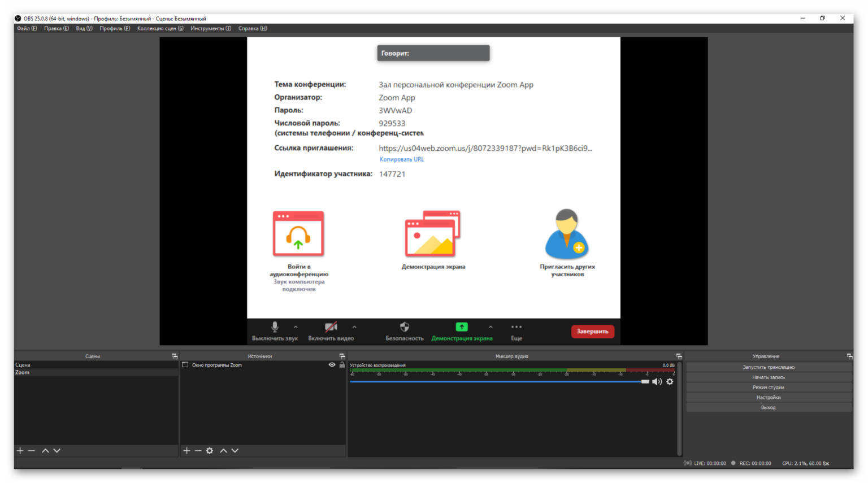Click the Войти в аудиоконференцию headphone icon
This screenshot has height=483, width=868.
click(x=298, y=234)
